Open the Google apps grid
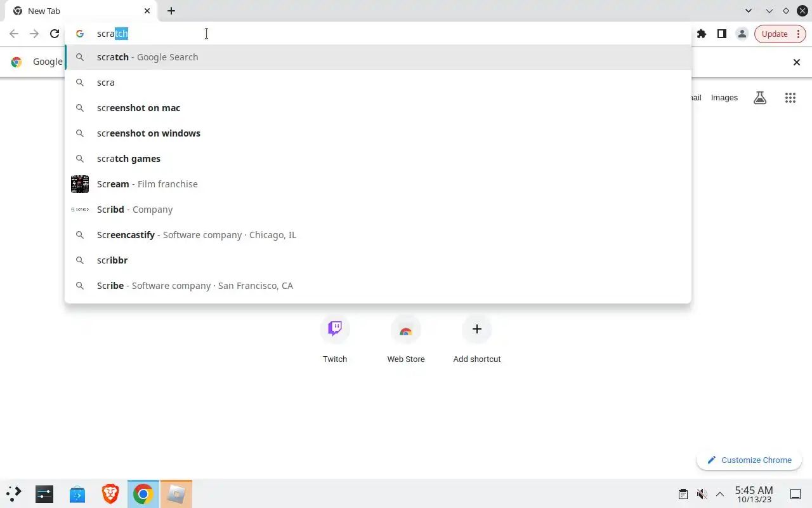Viewport: 812px width, 508px height. tap(790, 98)
